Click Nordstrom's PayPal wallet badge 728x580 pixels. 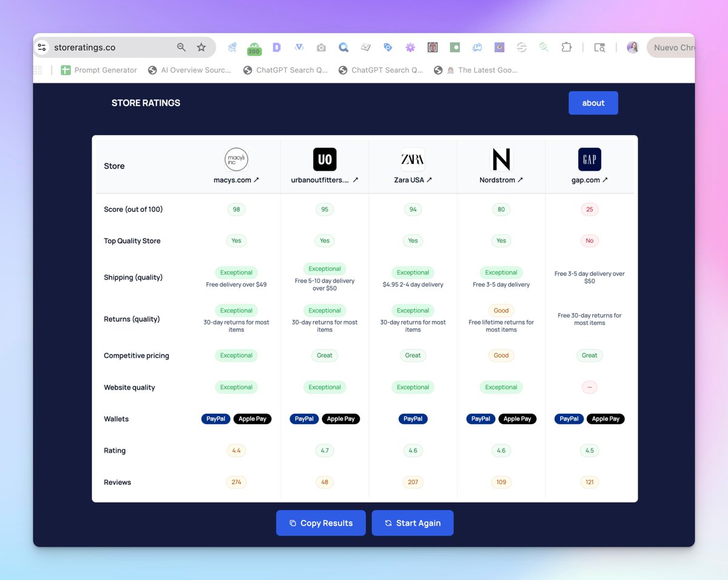pyautogui.click(x=480, y=419)
